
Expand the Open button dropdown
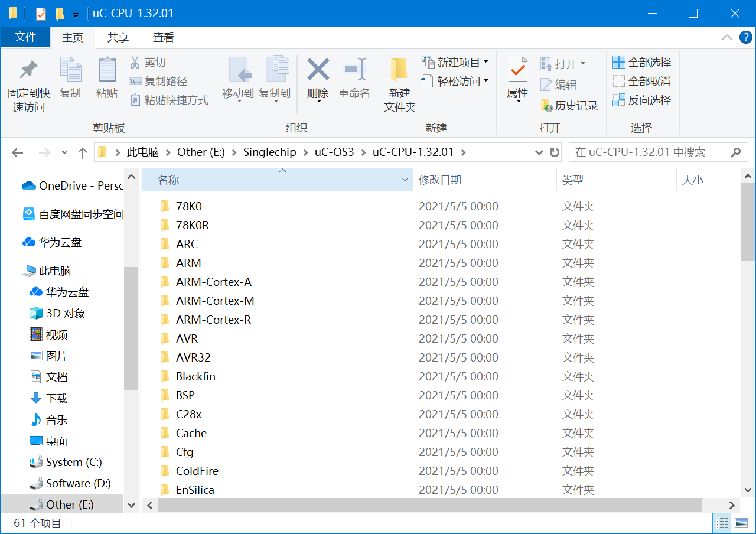582,63
